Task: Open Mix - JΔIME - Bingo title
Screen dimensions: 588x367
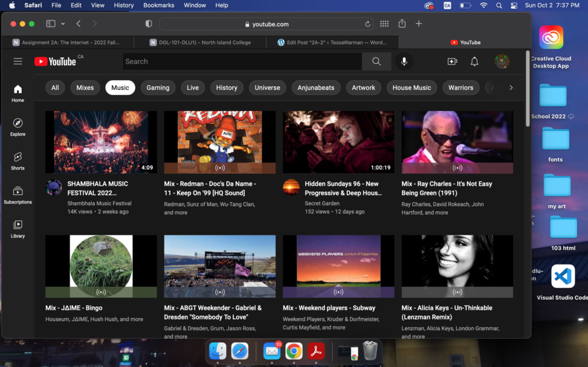Action: [x=74, y=308]
